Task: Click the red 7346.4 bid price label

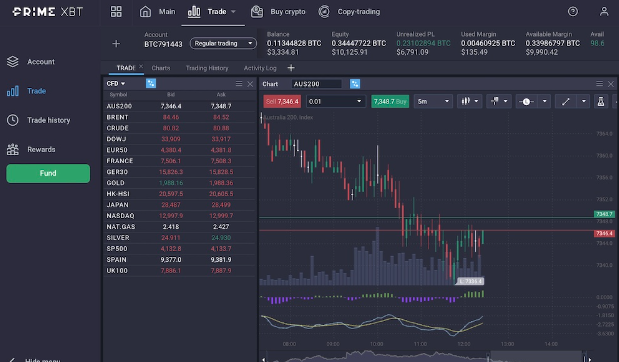Action: pos(604,233)
